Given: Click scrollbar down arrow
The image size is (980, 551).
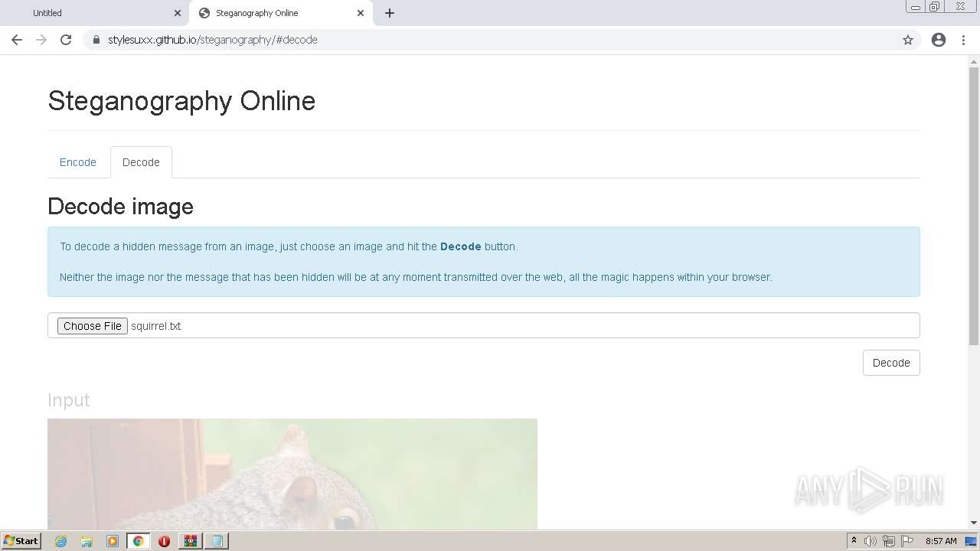Looking at the screenshot, I should tap(974, 523).
